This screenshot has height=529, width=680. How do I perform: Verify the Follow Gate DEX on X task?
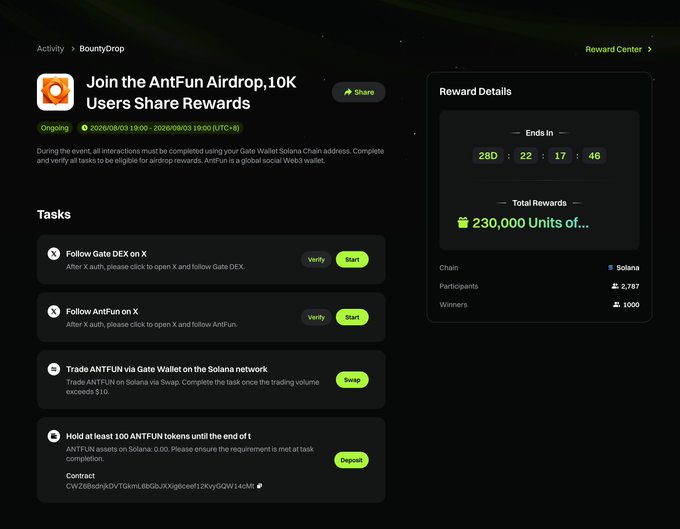pos(316,259)
